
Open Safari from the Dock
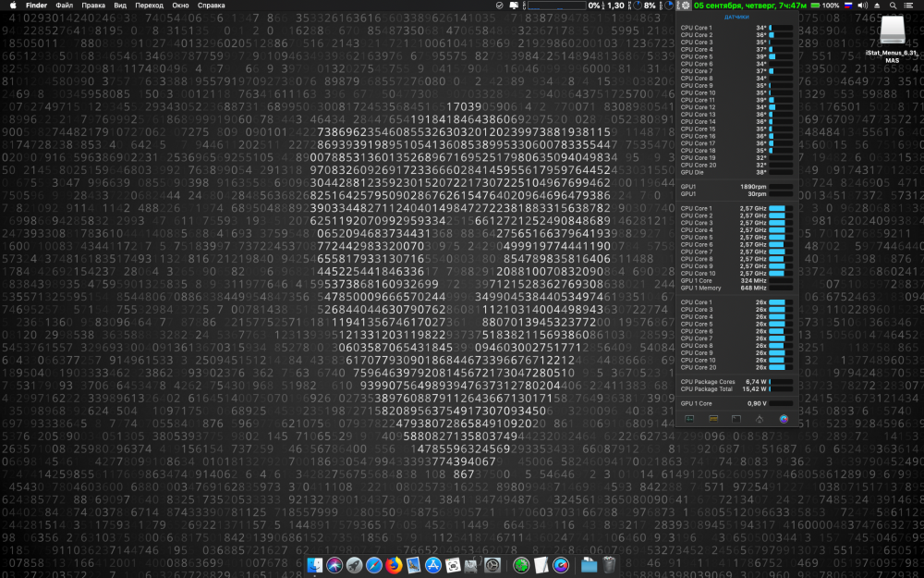coord(373,565)
